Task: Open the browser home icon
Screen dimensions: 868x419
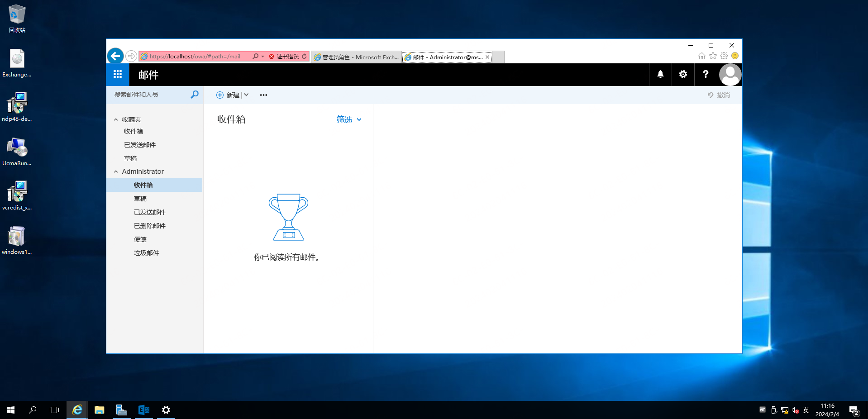Action: (x=701, y=56)
